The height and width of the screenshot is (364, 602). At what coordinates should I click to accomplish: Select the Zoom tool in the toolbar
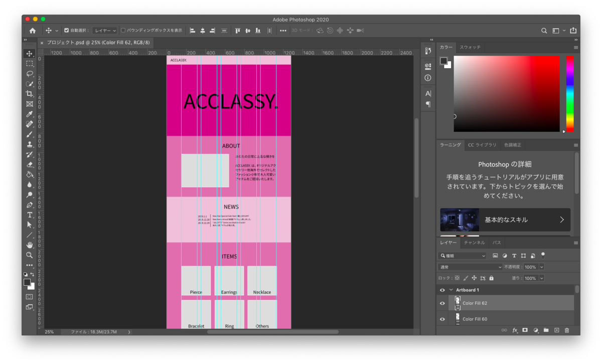coord(30,255)
